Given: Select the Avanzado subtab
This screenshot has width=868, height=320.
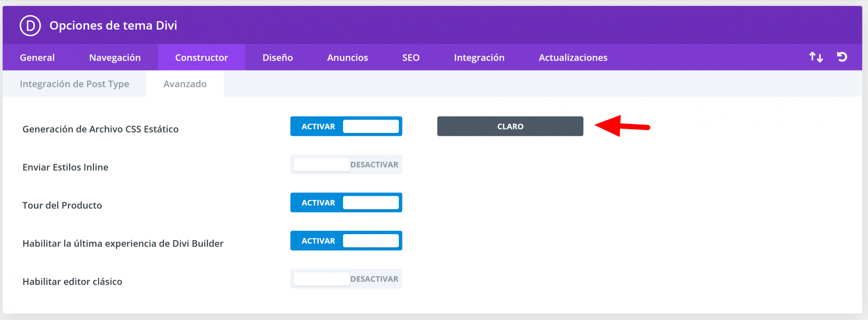Looking at the screenshot, I should coord(185,84).
